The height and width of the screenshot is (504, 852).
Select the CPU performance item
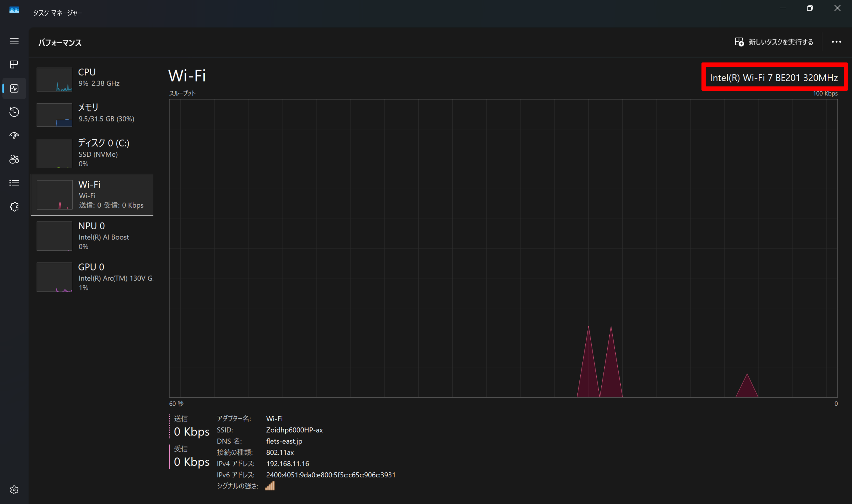[93, 79]
